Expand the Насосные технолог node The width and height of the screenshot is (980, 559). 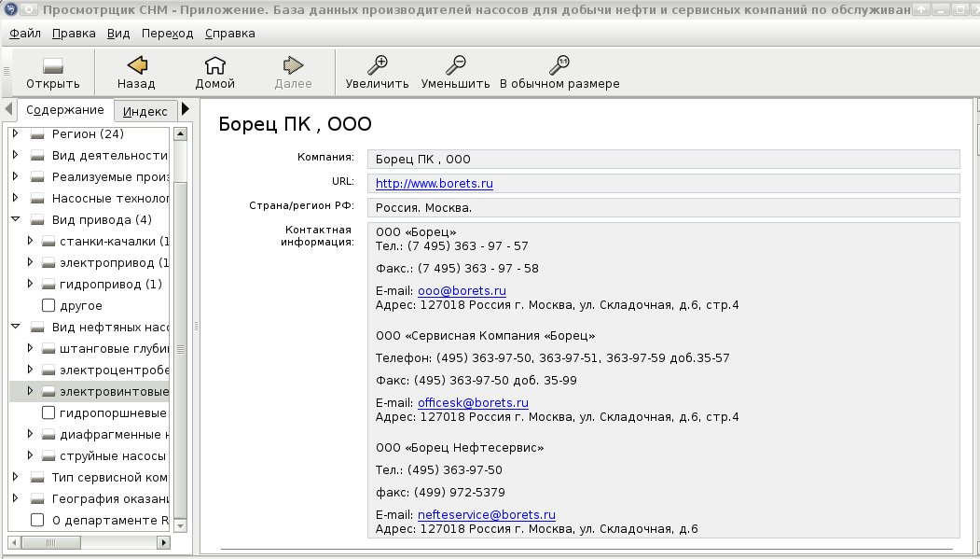point(16,198)
